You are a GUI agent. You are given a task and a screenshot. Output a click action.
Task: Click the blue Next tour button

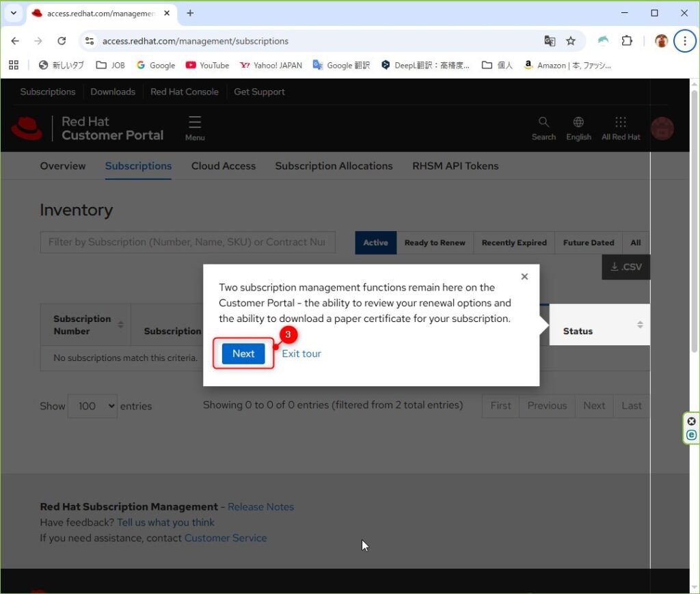pos(243,353)
